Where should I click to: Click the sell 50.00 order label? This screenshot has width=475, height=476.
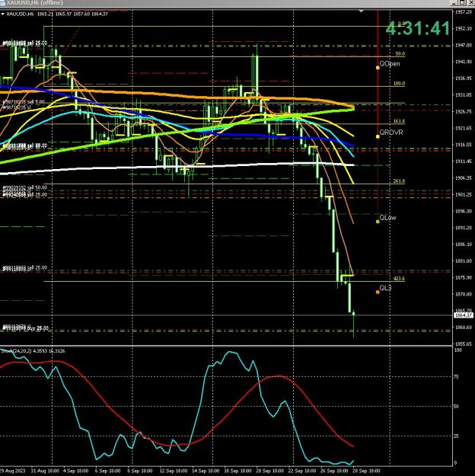(x=25, y=187)
